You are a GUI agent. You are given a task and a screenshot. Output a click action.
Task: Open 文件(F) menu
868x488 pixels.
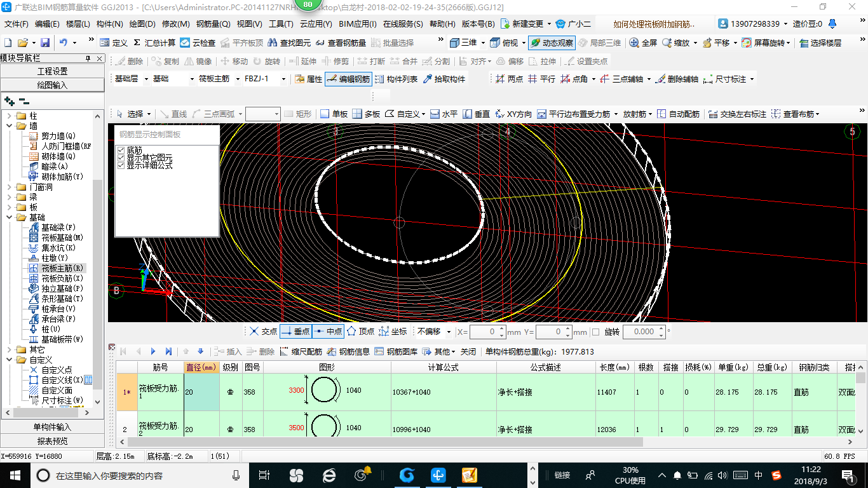pos(17,24)
